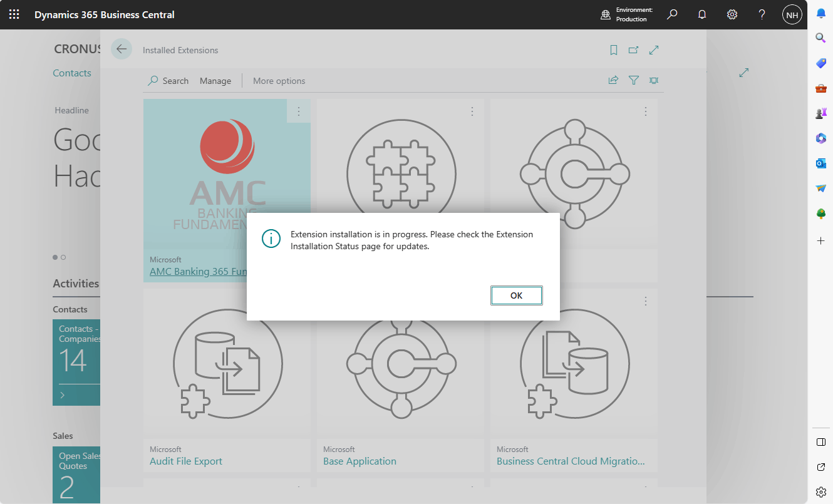833x504 pixels.
Task: Open more actions for AMC Banking tile
Action: (299, 111)
